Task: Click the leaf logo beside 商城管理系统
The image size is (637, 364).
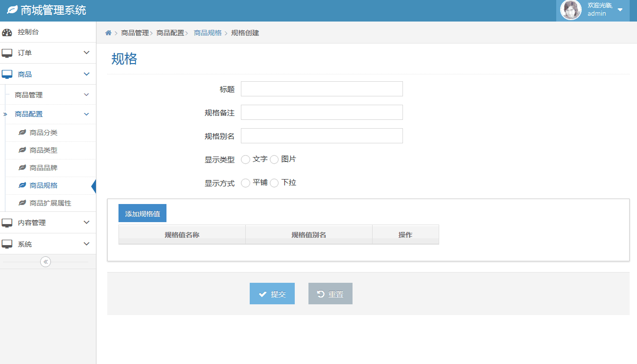Action: (x=12, y=10)
